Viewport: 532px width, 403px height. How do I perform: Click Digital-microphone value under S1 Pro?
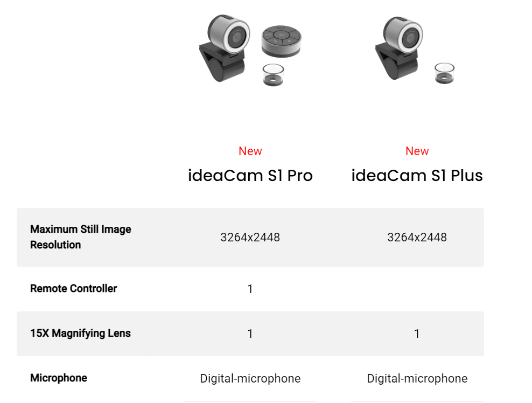point(250,379)
